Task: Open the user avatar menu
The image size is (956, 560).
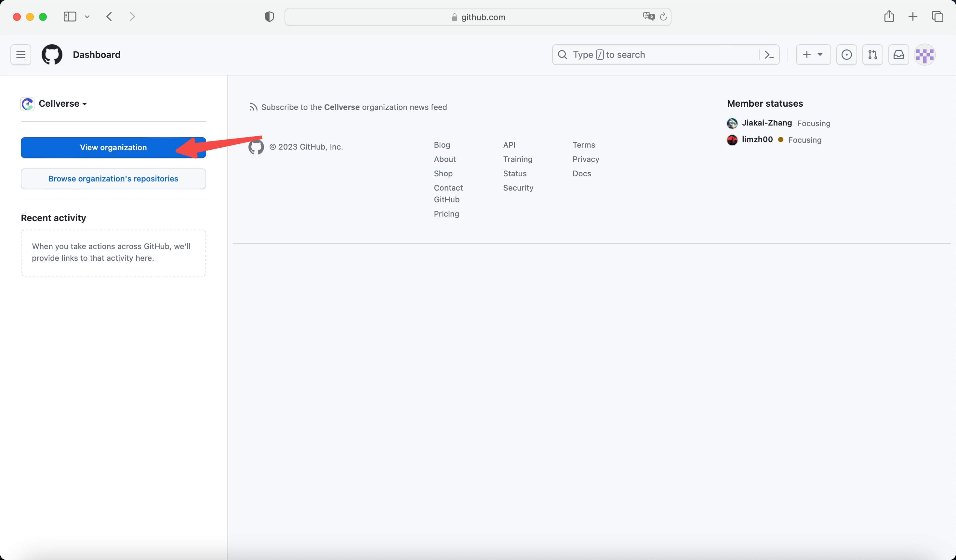Action: click(925, 55)
